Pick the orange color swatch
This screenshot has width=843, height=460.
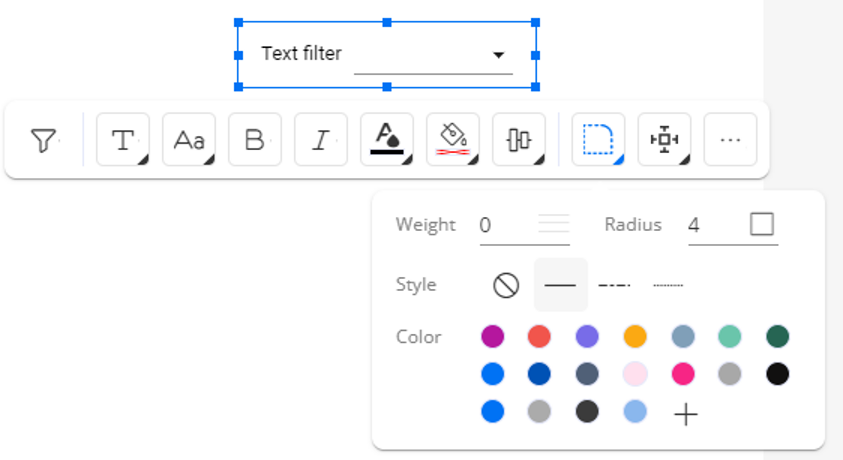click(635, 336)
